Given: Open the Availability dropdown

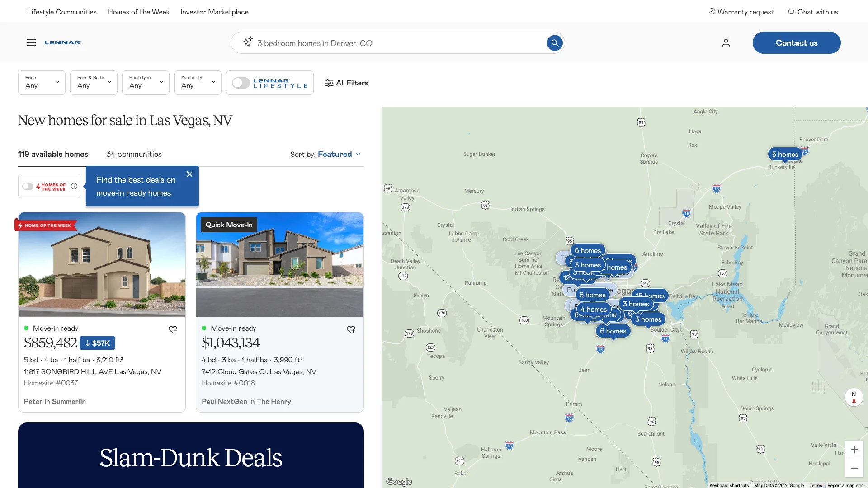Looking at the screenshot, I should click(198, 83).
